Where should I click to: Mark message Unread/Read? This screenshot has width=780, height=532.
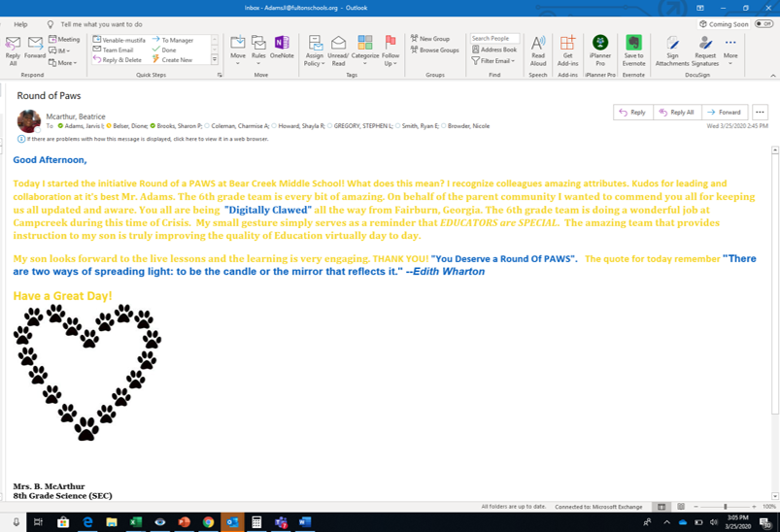pos(338,50)
